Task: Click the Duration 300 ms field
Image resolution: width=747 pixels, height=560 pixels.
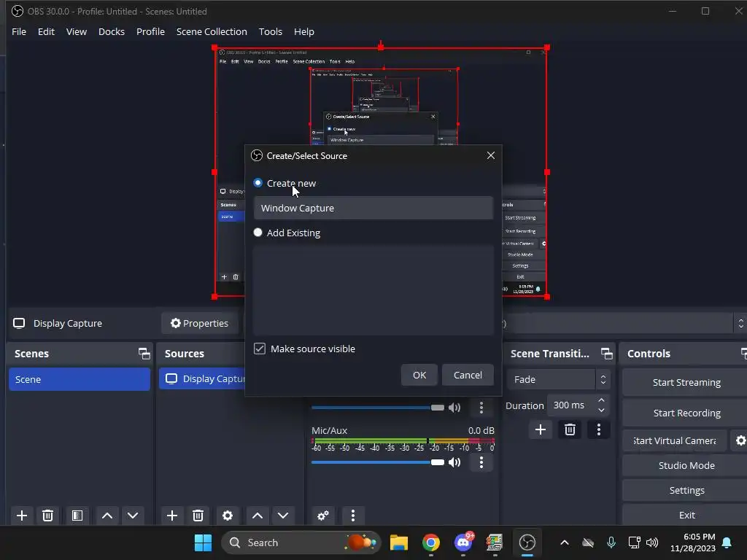Action: click(571, 405)
